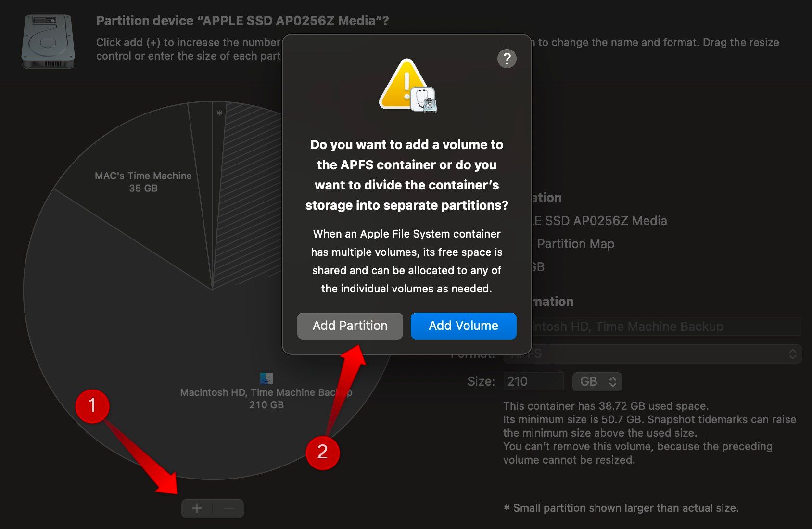The image size is (812, 529).
Task: Click the minus remove partition button
Action: click(x=228, y=508)
